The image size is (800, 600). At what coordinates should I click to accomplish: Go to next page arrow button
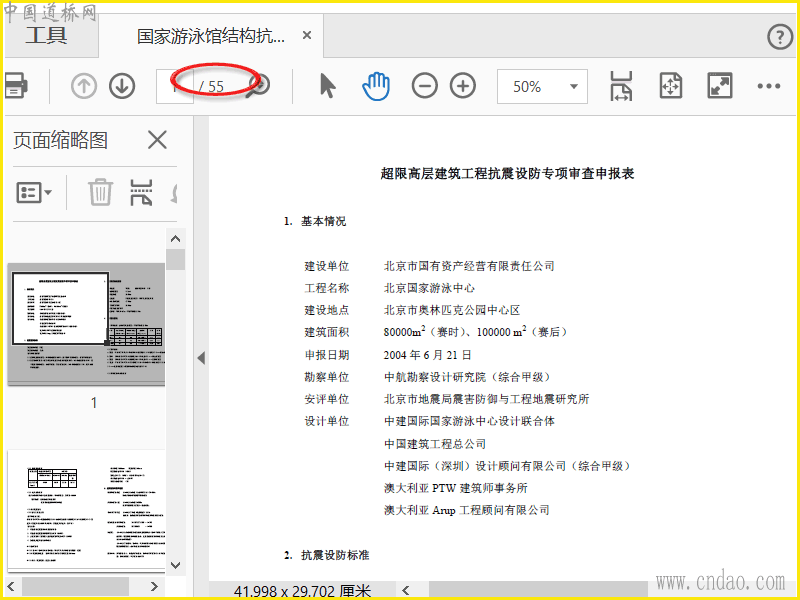122,86
